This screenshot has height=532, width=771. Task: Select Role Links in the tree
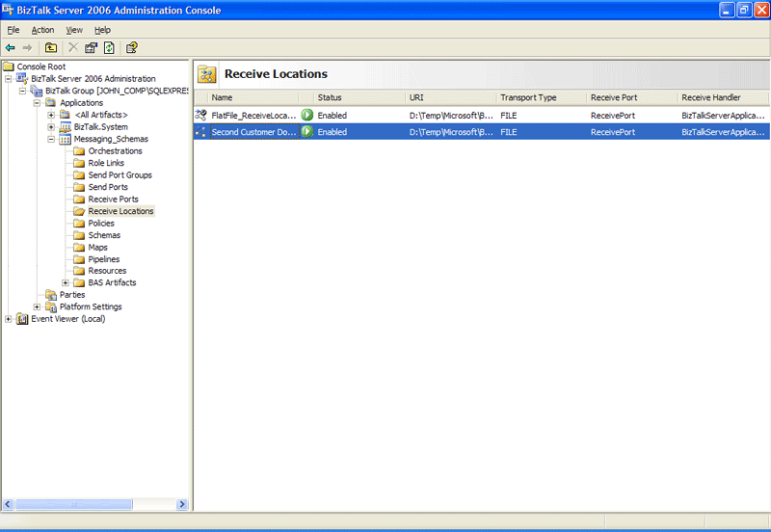point(106,163)
